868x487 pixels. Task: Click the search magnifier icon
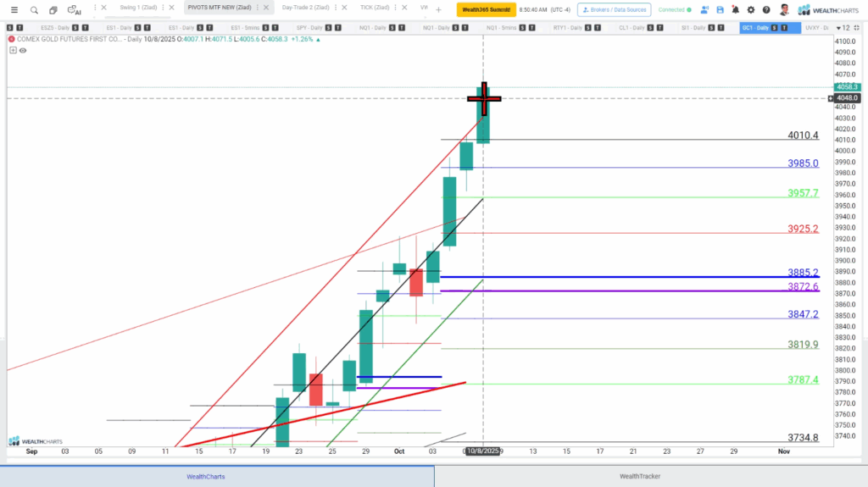click(x=34, y=10)
